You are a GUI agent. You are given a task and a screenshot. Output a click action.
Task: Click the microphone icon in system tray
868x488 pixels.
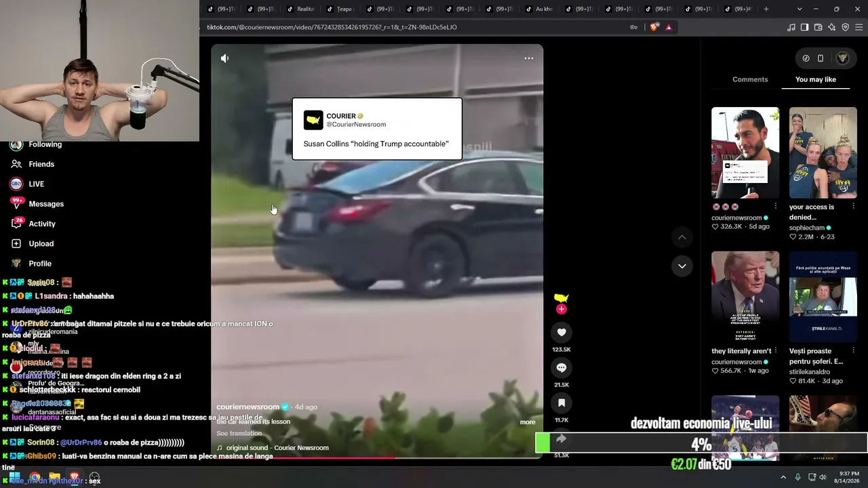798,477
